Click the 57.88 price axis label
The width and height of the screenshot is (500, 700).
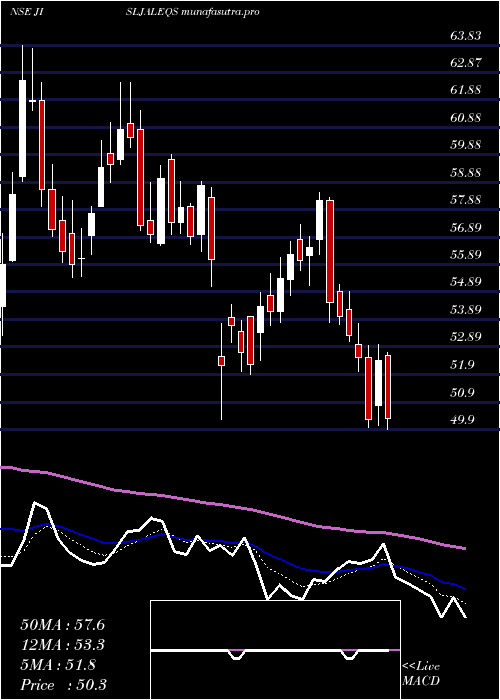(466, 200)
